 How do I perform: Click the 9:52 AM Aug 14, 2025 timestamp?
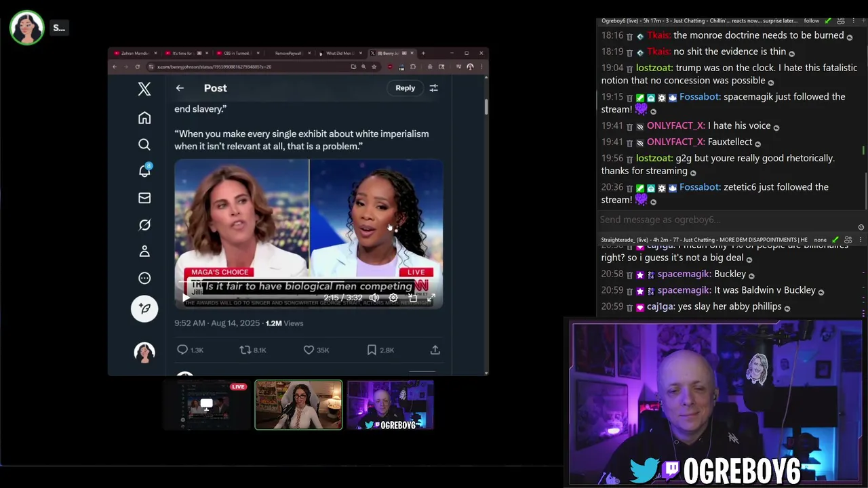pyautogui.click(x=217, y=323)
